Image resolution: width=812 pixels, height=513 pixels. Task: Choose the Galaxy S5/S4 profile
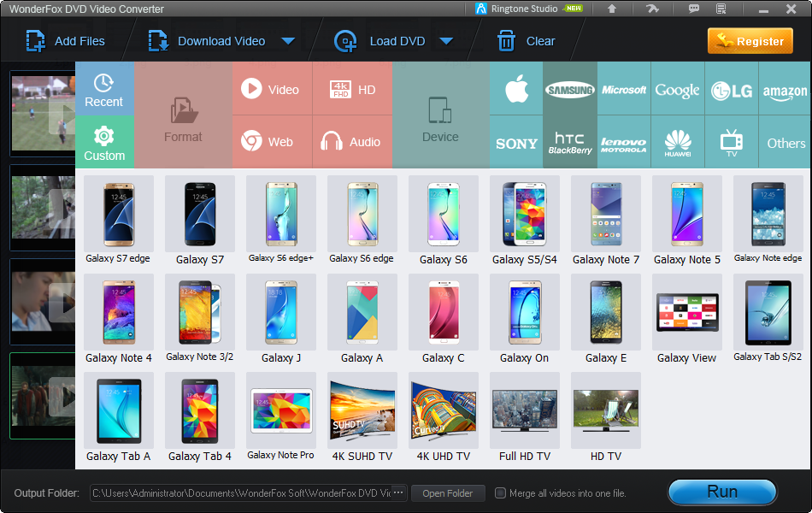pos(525,221)
